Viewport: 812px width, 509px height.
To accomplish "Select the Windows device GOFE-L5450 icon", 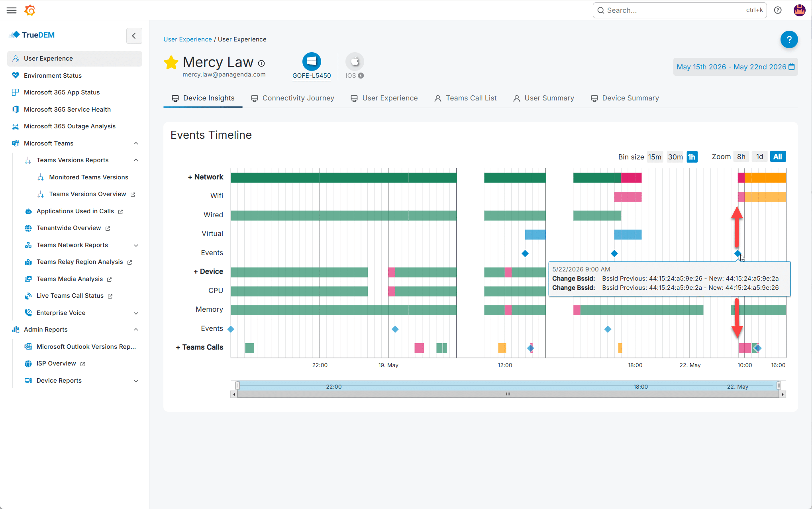I will tap(312, 62).
